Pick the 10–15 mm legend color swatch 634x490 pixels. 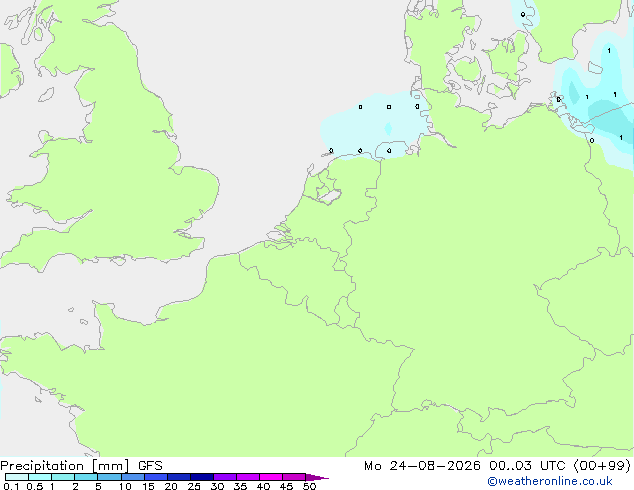click(x=133, y=477)
